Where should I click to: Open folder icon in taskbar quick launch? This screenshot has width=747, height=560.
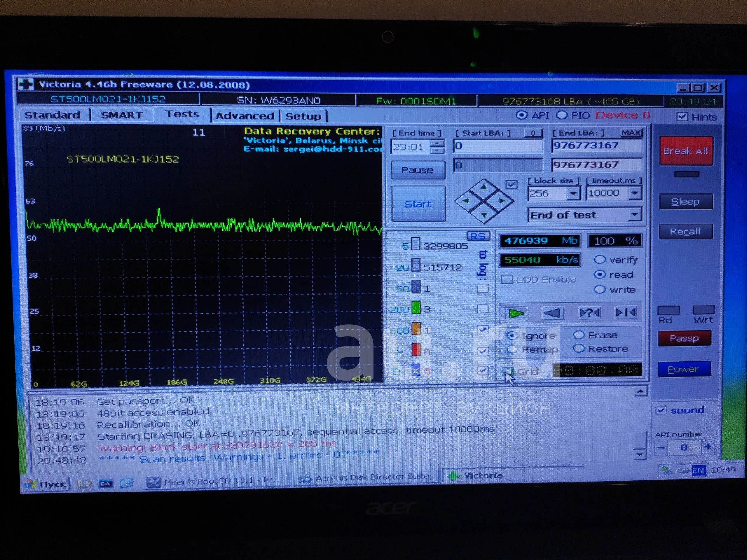pyautogui.click(x=84, y=484)
